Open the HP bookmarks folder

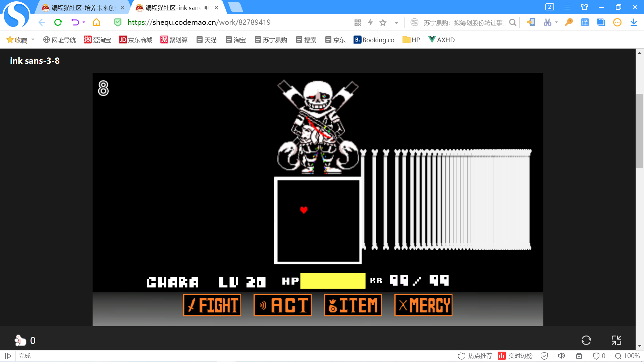tap(411, 40)
